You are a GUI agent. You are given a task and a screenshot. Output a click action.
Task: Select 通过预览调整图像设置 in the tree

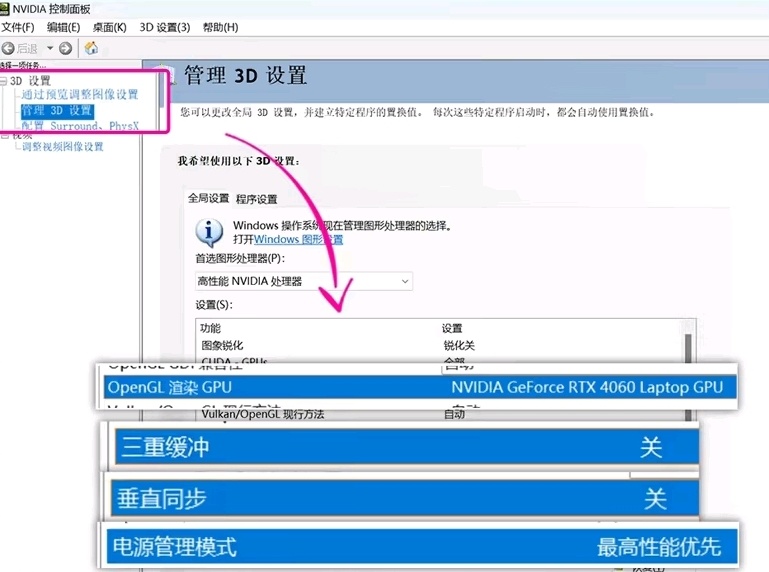click(80, 95)
